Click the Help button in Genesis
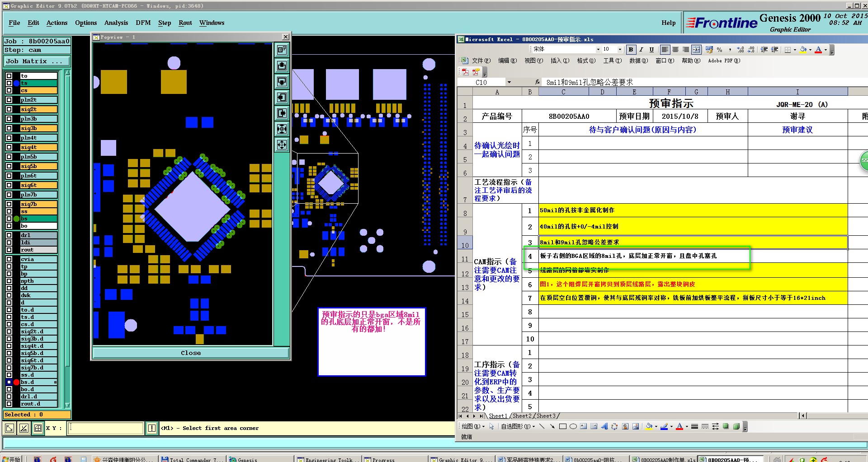868x462 pixels. [669, 23]
